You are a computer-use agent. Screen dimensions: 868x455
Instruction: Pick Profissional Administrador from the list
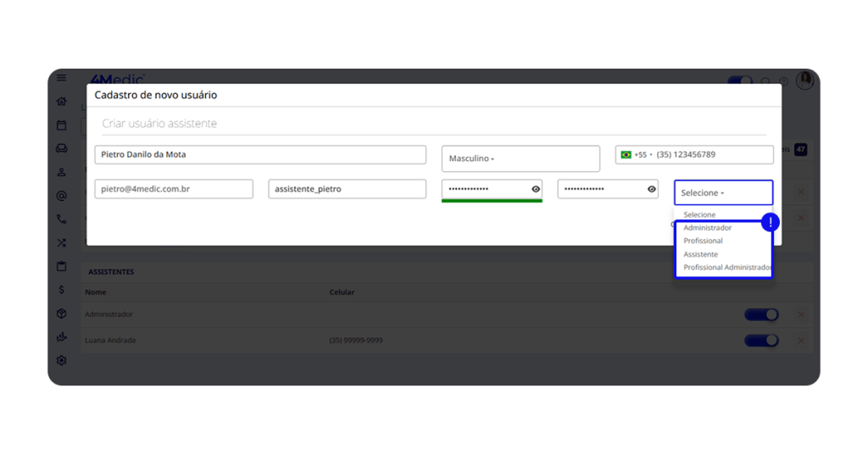[727, 268]
